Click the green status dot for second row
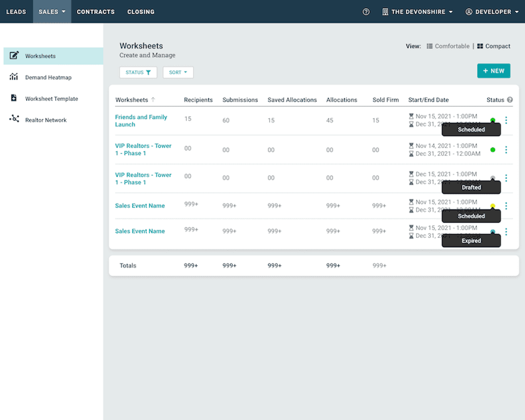The image size is (525, 420). coord(493,150)
